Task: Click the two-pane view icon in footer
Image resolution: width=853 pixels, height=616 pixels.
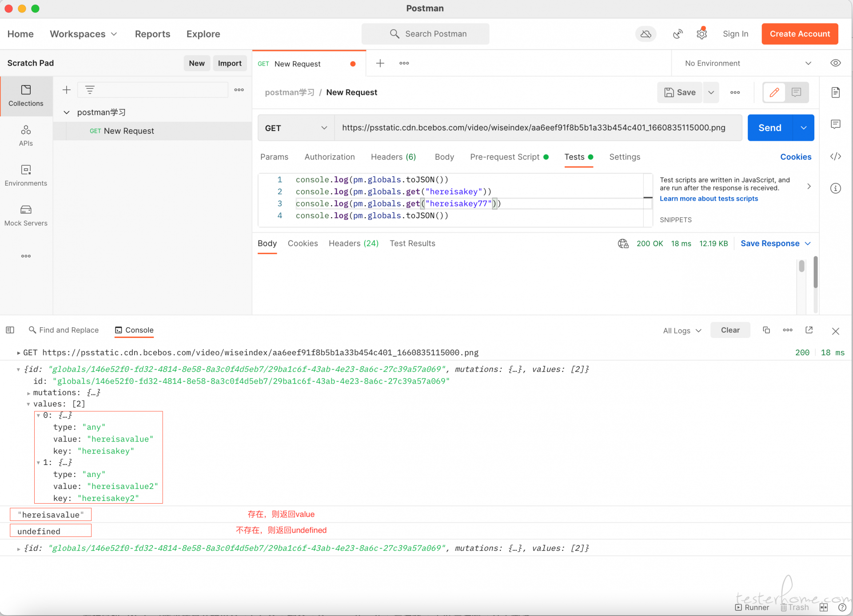Action: (x=824, y=607)
